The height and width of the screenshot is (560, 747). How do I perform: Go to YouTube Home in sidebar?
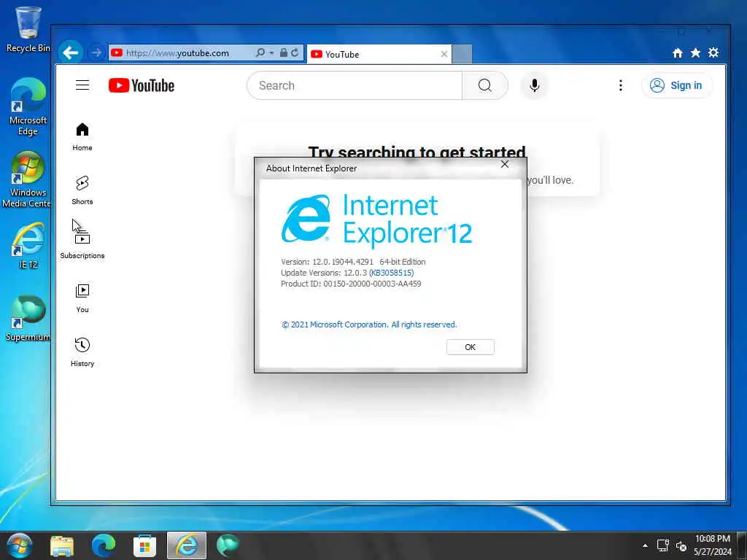[x=82, y=137]
